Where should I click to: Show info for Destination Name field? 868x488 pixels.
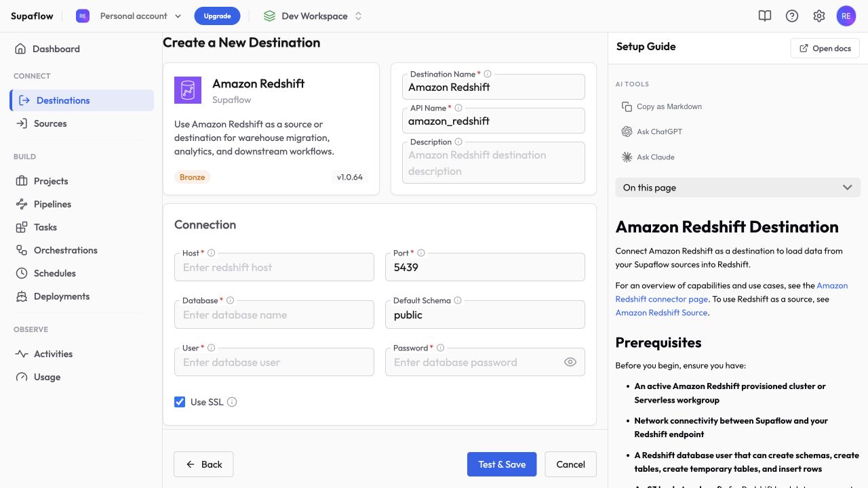(x=488, y=74)
